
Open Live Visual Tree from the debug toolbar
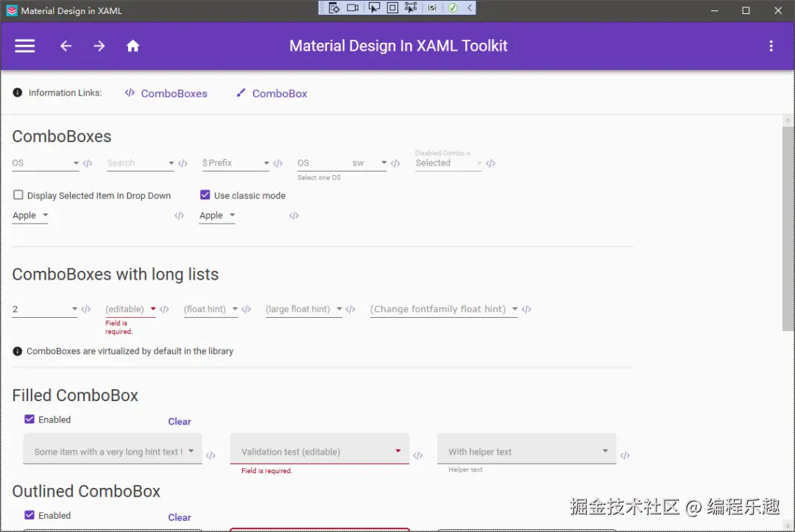pyautogui.click(x=333, y=7)
